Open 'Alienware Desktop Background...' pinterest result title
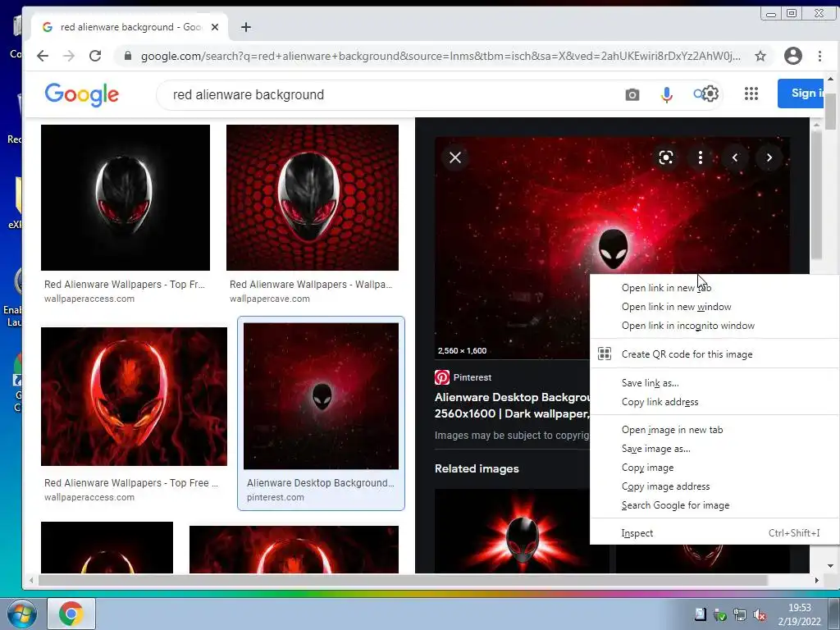Image resolution: width=840 pixels, height=630 pixels. 321,482
